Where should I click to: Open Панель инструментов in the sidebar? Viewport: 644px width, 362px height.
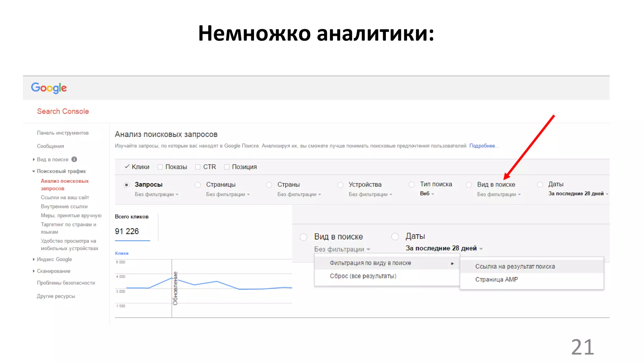click(63, 133)
